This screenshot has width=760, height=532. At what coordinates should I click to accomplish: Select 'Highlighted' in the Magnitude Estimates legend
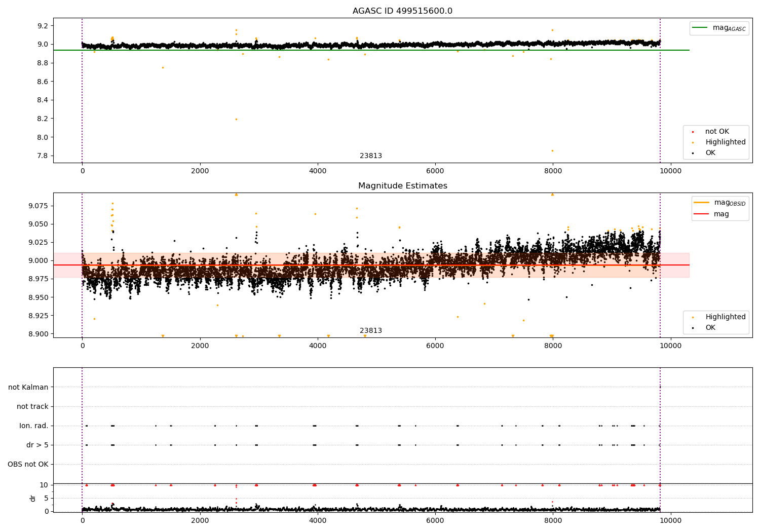(726, 317)
